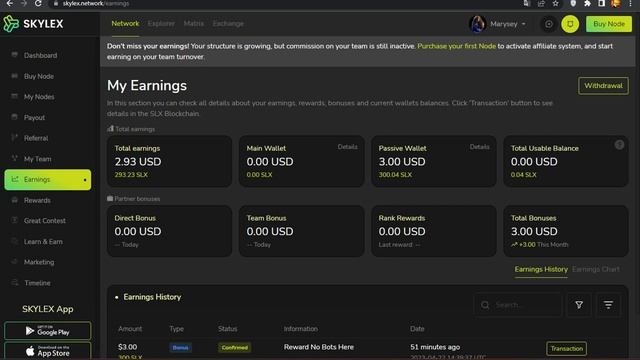Get the app on Google Play

47,331
